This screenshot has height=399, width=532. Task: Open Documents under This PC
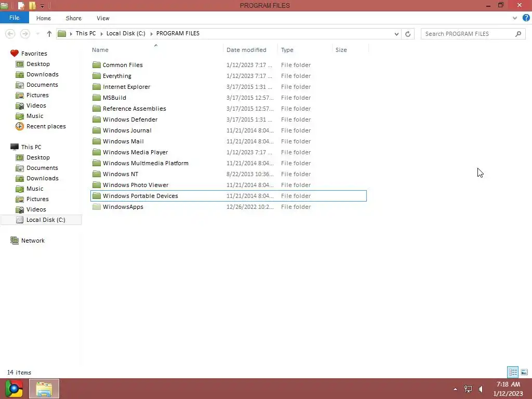point(42,168)
